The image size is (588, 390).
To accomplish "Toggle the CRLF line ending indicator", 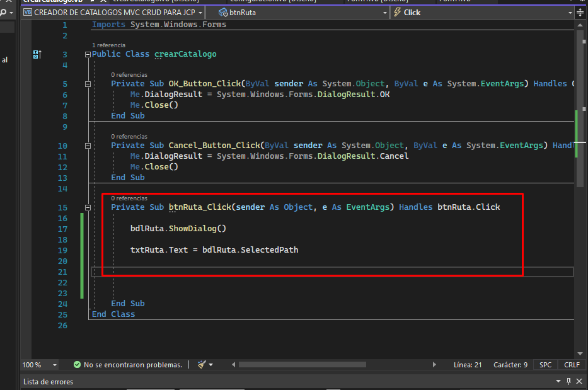I will 572,365.
